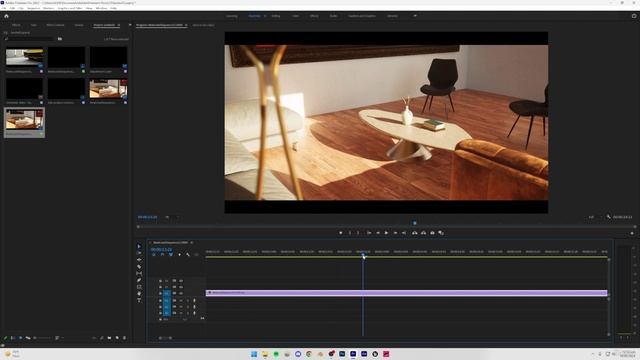Expand the Project panel tab overflow chevrons

[130, 25]
